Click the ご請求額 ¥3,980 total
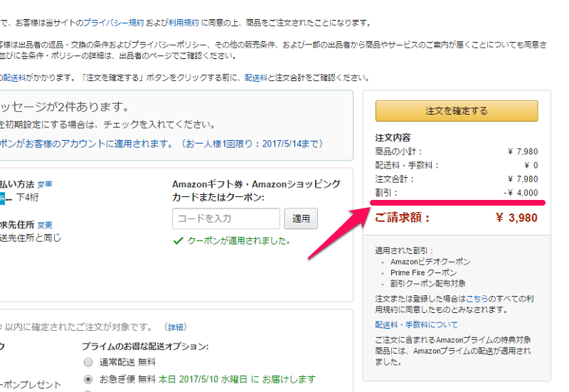The height and width of the screenshot is (392, 569). pyautogui.click(x=456, y=218)
